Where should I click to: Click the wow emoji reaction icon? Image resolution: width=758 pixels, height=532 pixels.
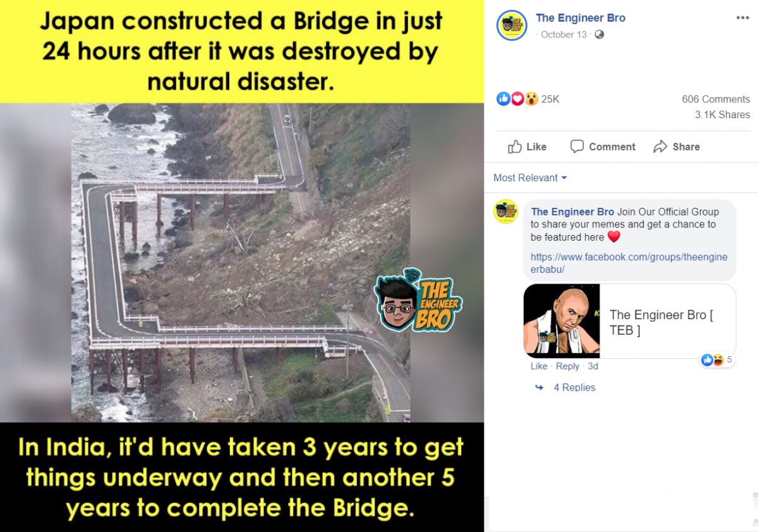(531, 99)
